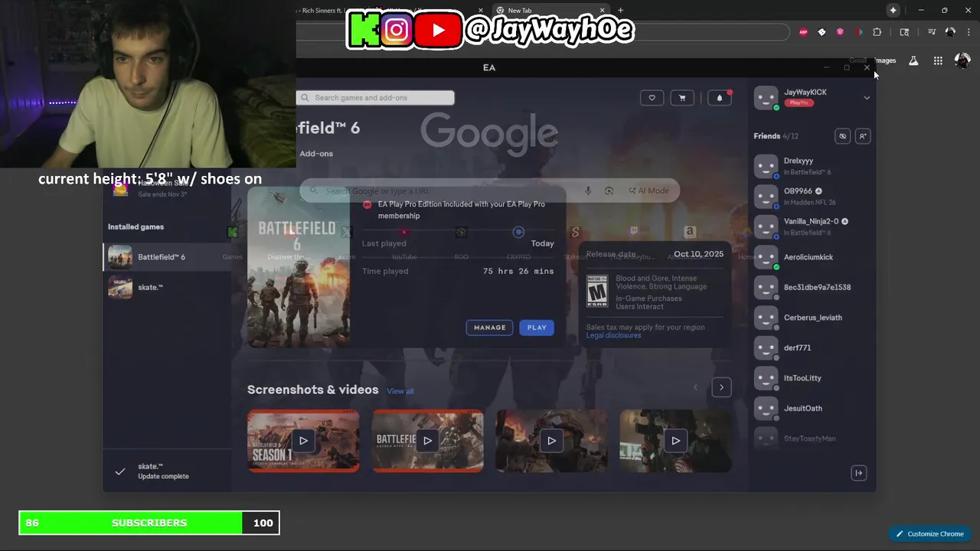Open the Legal disclosures link
This screenshot has width=980, height=551.
613,335
